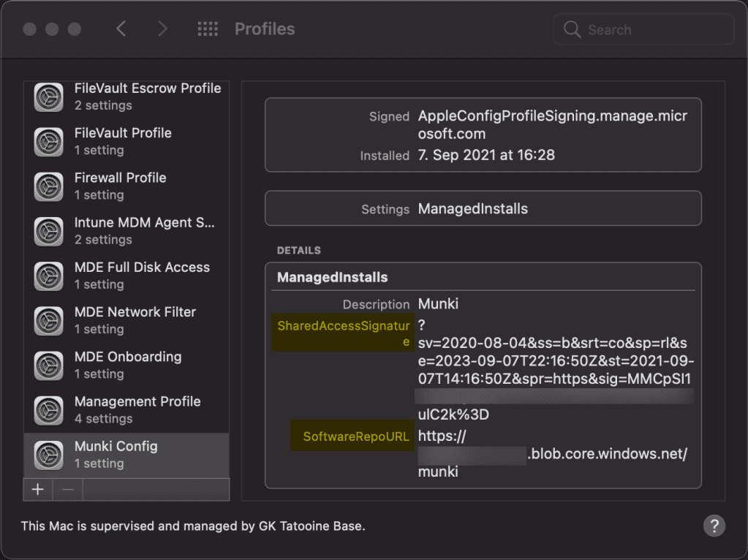
Task: Select the MDE Onboarding row
Action: point(126,366)
